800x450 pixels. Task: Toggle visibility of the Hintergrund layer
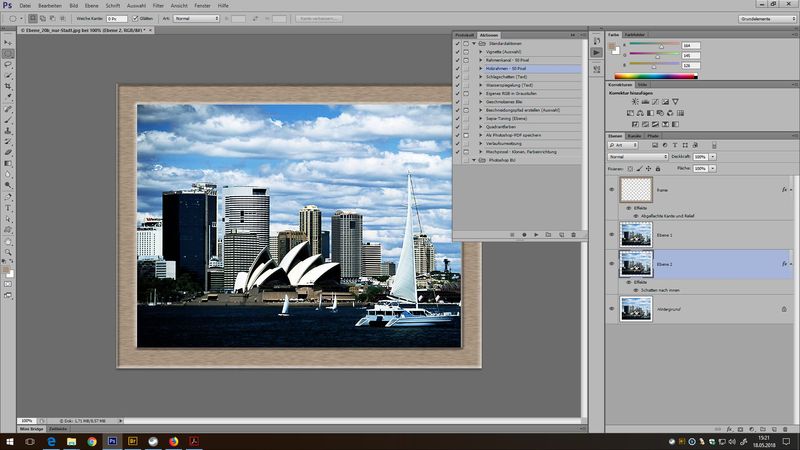coord(612,310)
